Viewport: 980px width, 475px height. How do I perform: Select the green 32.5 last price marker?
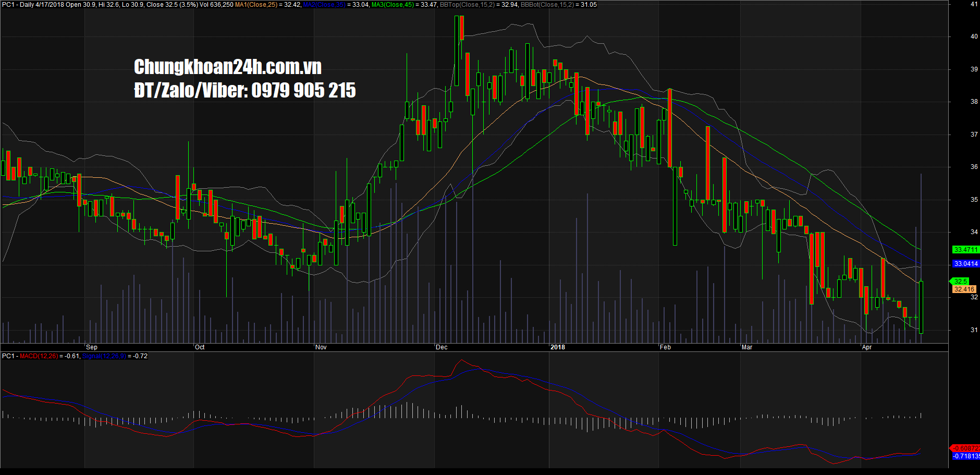point(960,282)
